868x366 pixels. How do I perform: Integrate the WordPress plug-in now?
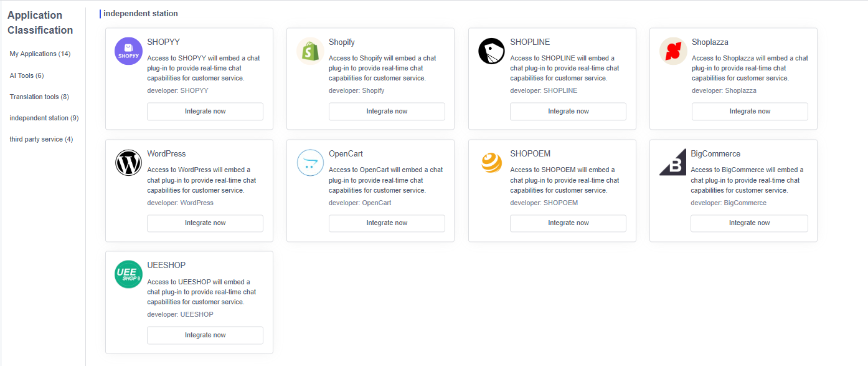pyautogui.click(x=205, y=223)
